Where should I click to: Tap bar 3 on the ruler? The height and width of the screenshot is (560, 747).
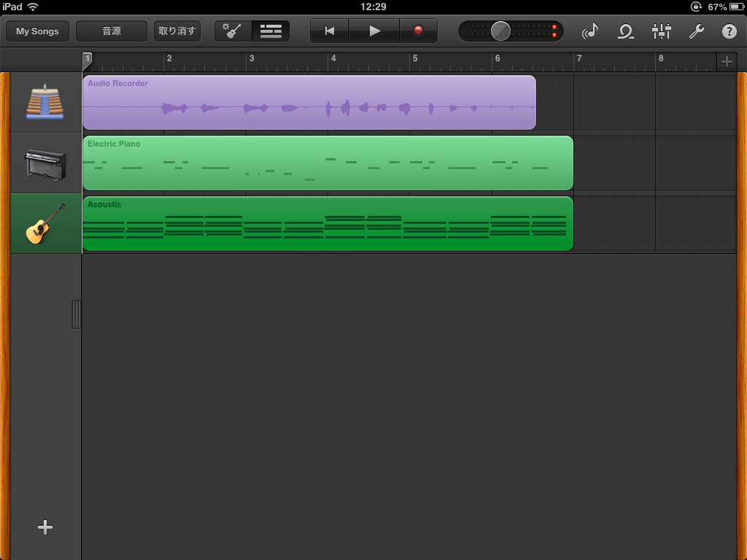[252, 58]
